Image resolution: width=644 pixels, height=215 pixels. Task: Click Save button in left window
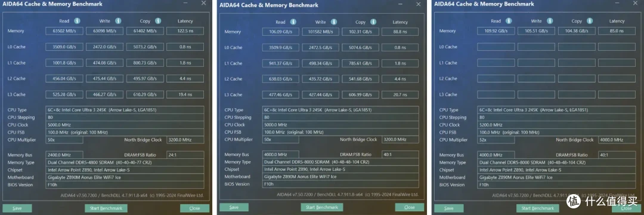point(17,208)
